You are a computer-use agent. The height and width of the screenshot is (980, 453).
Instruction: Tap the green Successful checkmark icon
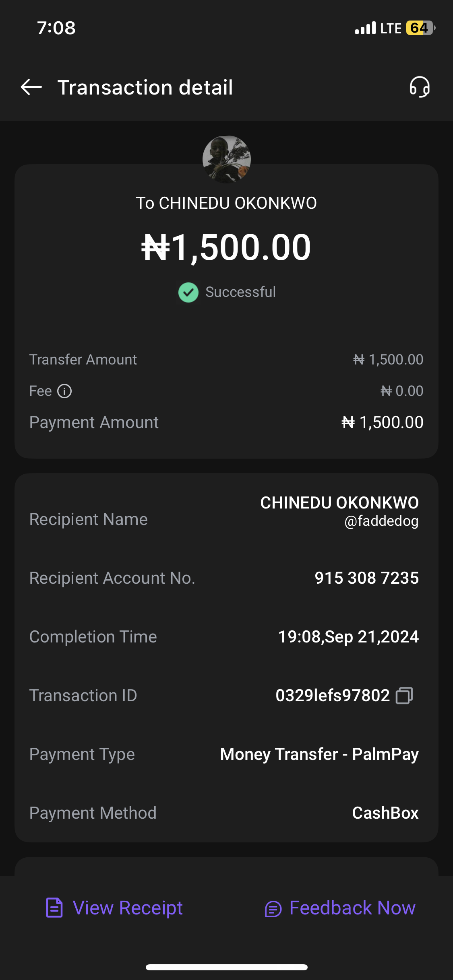(188, 292)
